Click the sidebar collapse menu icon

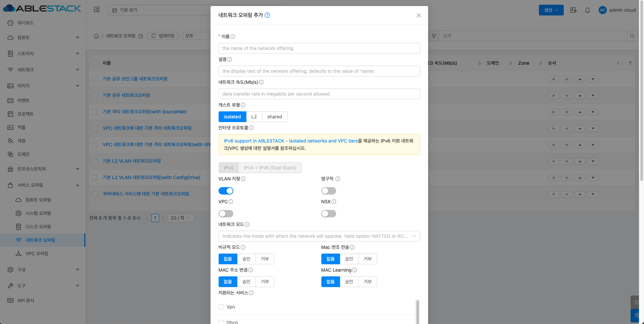(97, 10)
